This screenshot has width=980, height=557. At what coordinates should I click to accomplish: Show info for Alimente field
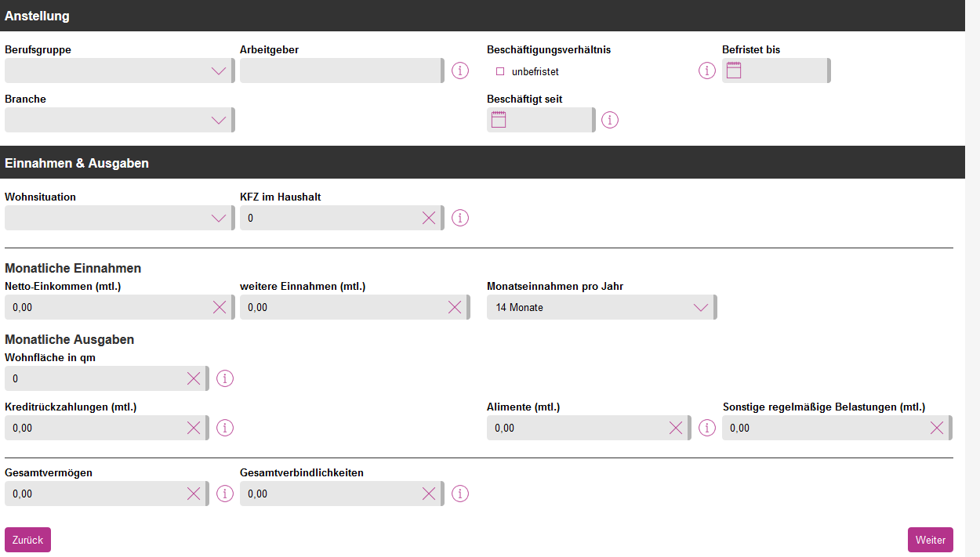click(x=707, y=428)
